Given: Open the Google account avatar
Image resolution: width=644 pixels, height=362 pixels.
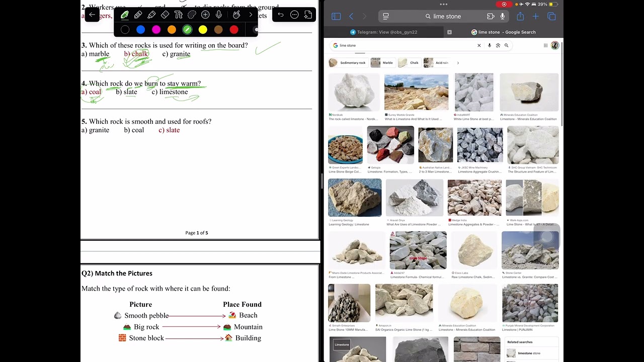Looking at the screenshot, I should (555, 45).
